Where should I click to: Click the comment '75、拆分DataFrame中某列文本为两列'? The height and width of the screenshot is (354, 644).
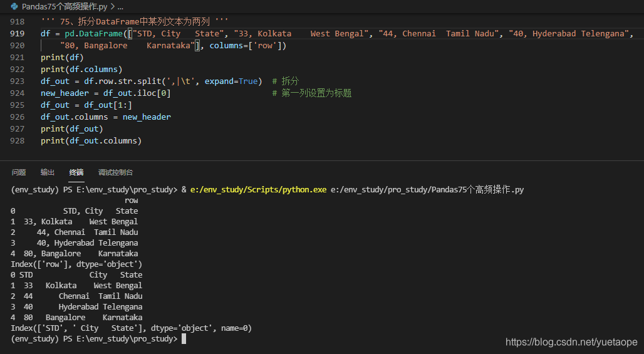point(134,21)
